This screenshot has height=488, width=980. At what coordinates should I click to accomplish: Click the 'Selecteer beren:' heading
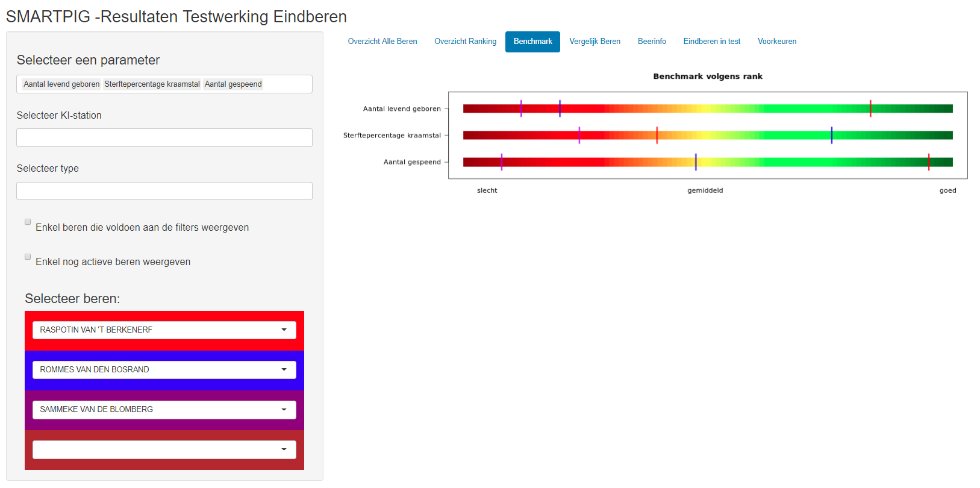72,299
